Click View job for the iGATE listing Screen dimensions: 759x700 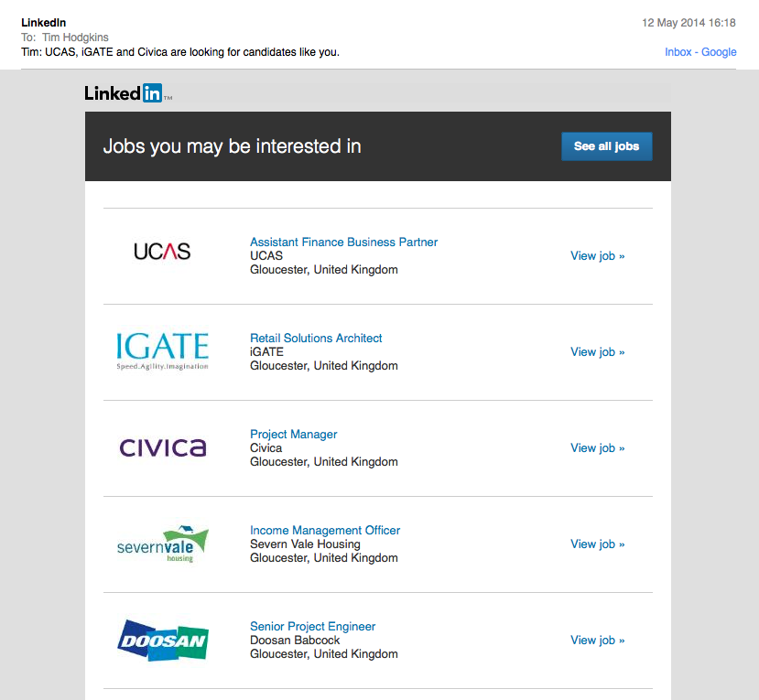pyautogui.click(x=597, y=352)
